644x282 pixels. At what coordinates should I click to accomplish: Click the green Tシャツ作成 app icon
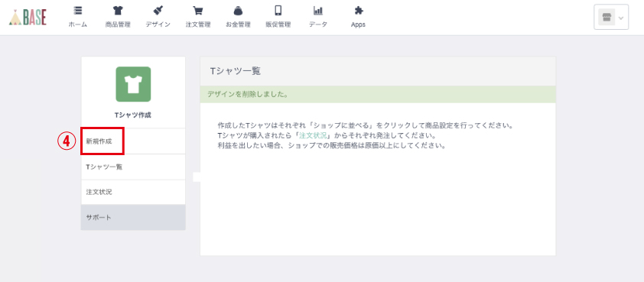click(133, 84)
